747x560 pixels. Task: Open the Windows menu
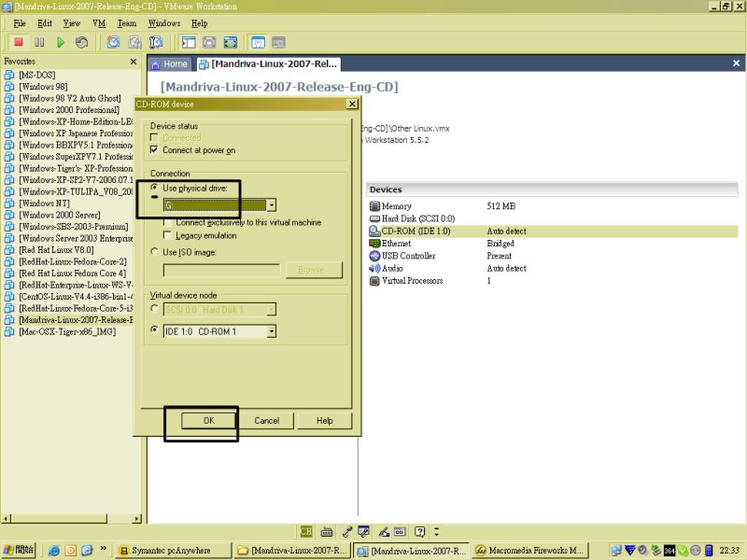pos(164,23)
